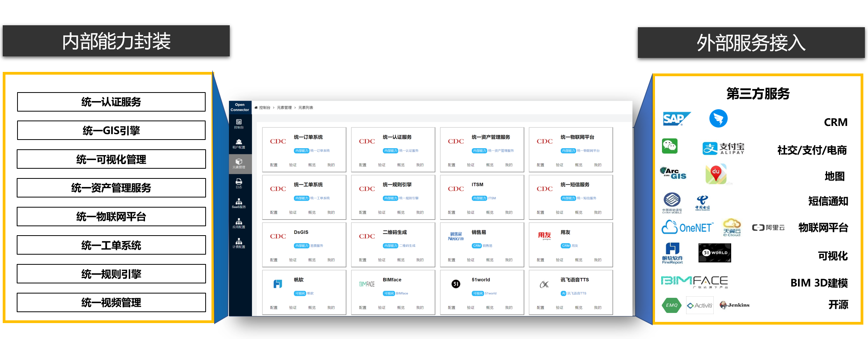Click the 第三方服务 heading
The width and height of the screenshot is (868, 339).
(x=758, y=94)
